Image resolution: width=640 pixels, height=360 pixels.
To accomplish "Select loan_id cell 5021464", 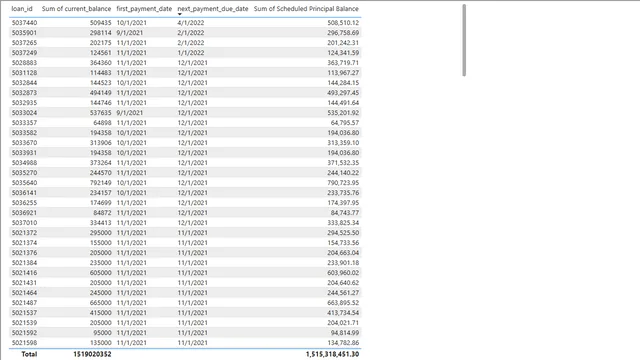I will (x=24, y=293).
